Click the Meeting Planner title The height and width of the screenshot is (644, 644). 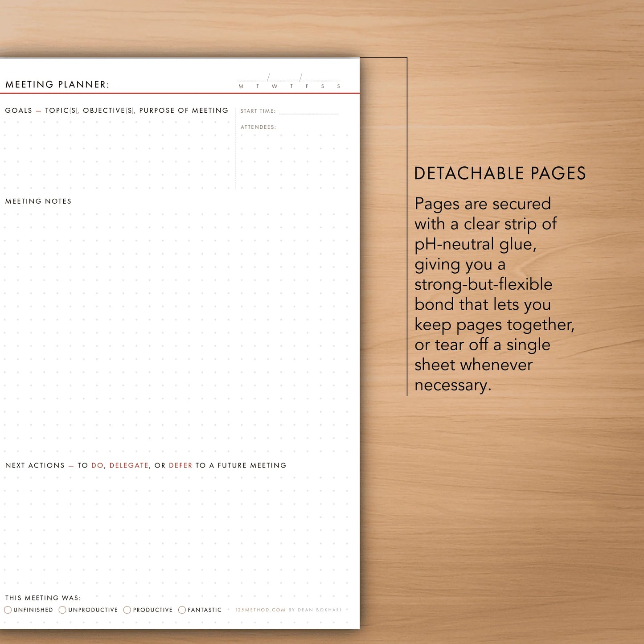[x=57, y=84]
